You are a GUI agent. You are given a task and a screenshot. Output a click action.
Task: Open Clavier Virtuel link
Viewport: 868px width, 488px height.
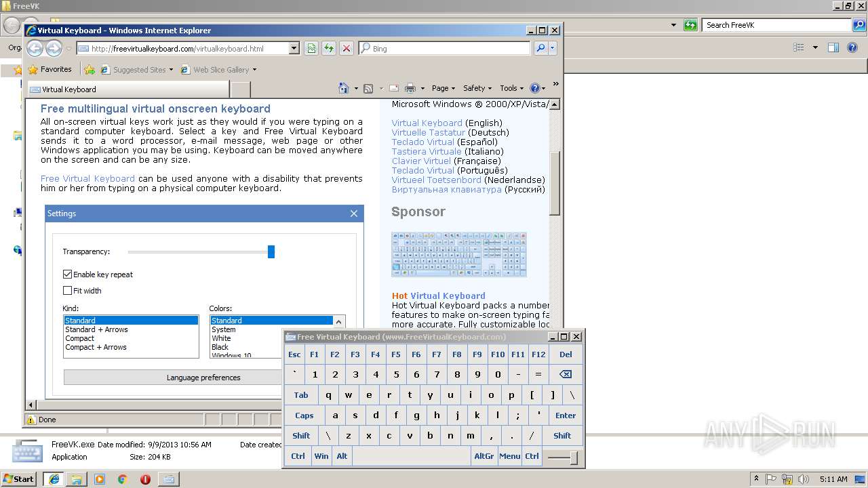(x=421, y=161)
